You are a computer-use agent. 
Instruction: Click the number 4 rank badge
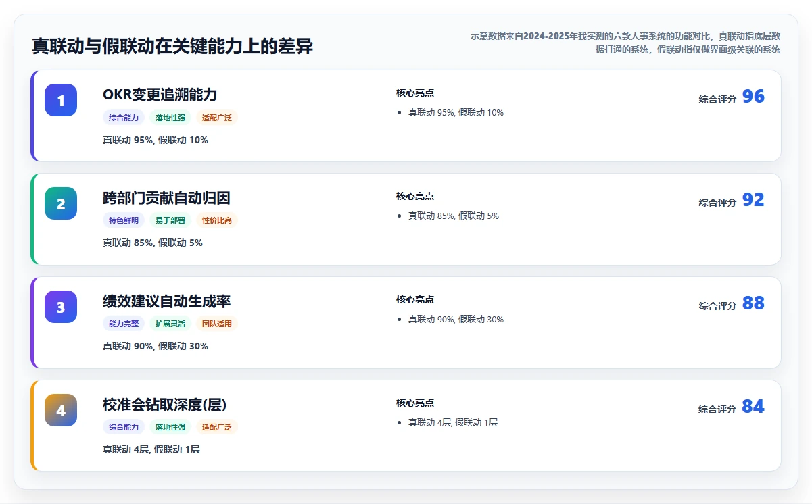click(x=61, y=410)
